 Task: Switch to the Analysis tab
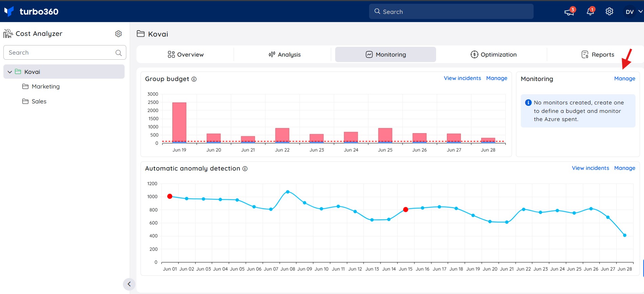pos(284,55)
